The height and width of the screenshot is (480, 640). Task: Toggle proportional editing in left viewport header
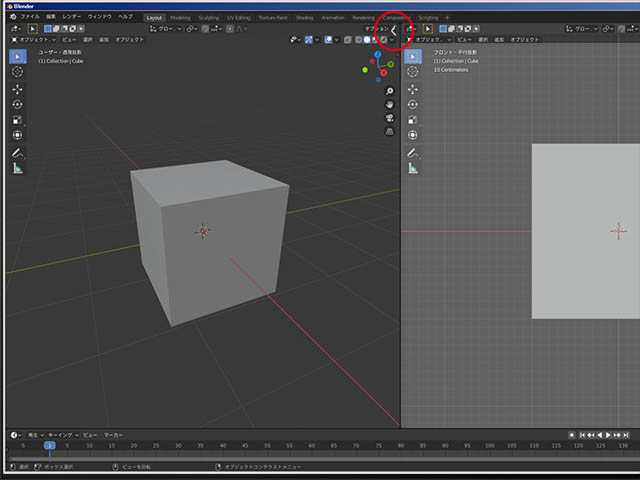(x=230, y=29)
